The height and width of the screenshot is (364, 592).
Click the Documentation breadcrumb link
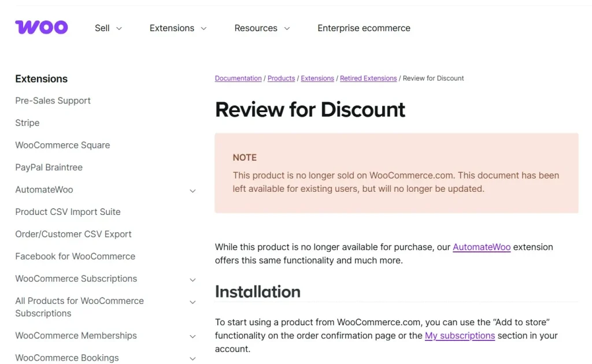click(238, 78)
